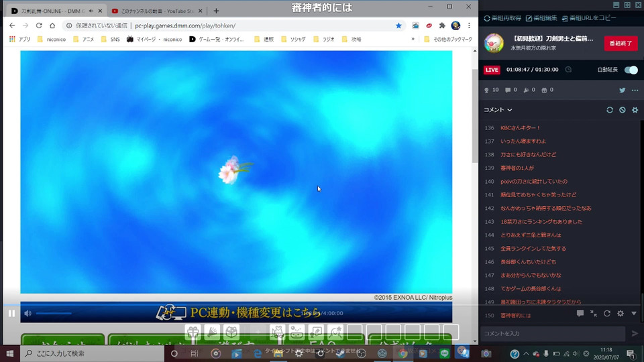Reload the player with its circular arrow icon
Screen dimensions: 644x362
(x=607, y=314)
